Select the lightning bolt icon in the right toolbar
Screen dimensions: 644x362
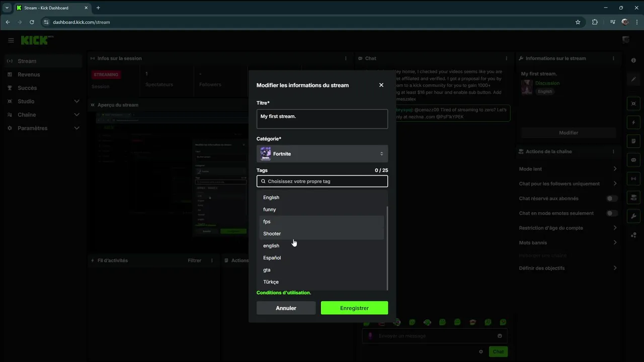pos(633,123)
